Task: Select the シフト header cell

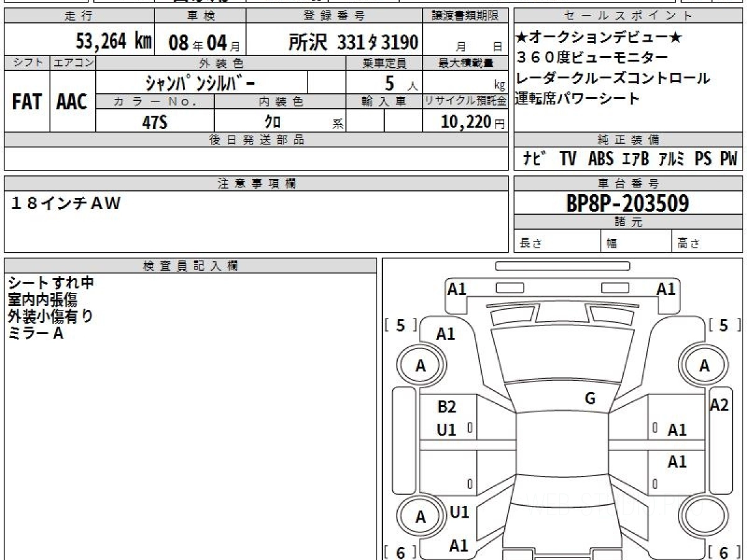Action: tap(27, 63)
